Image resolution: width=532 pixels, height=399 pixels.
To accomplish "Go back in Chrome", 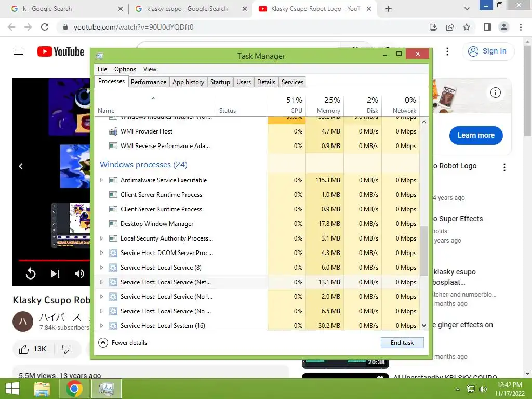I will [11, 27].
